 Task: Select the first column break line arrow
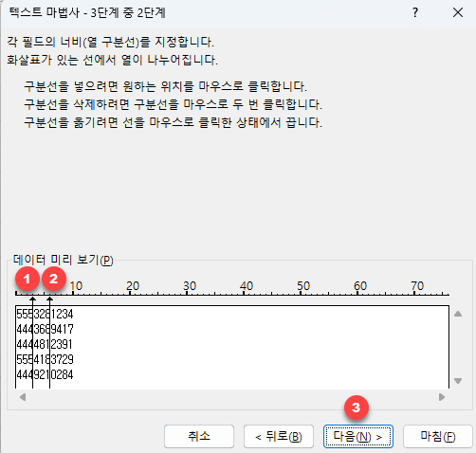(33, 299)
